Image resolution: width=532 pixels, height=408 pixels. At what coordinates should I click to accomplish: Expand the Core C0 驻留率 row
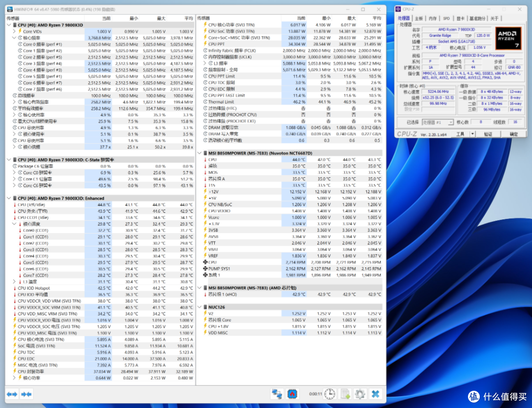pos(14,172)
